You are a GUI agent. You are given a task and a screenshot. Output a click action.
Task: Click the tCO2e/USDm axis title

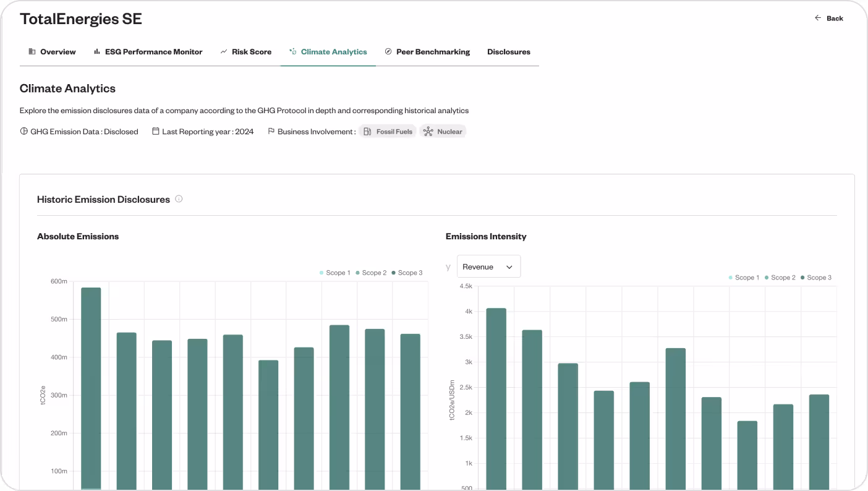(453, 400)
